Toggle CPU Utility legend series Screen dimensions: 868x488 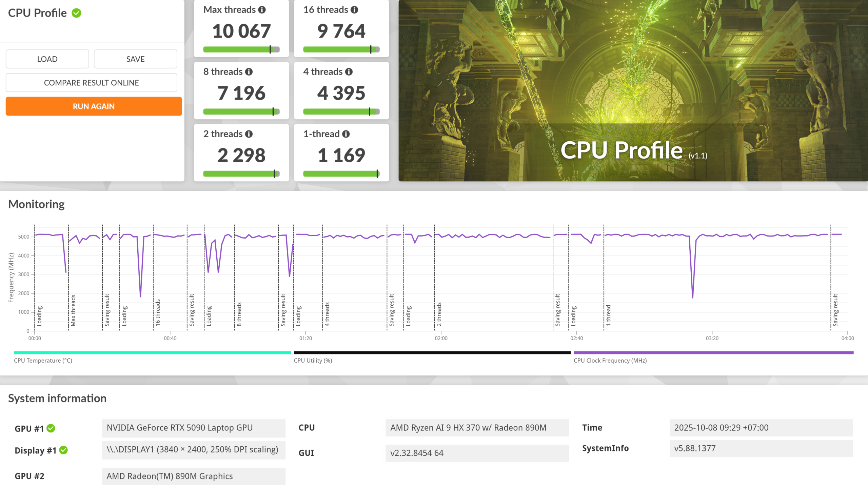pyautogui.click(x=313, y=360)
